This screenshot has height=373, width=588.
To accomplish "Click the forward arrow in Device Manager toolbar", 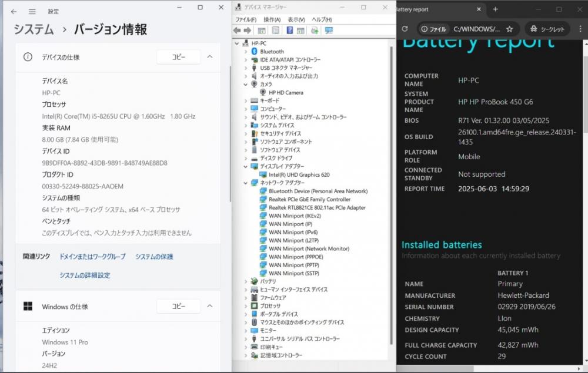I will coord(248,31).
